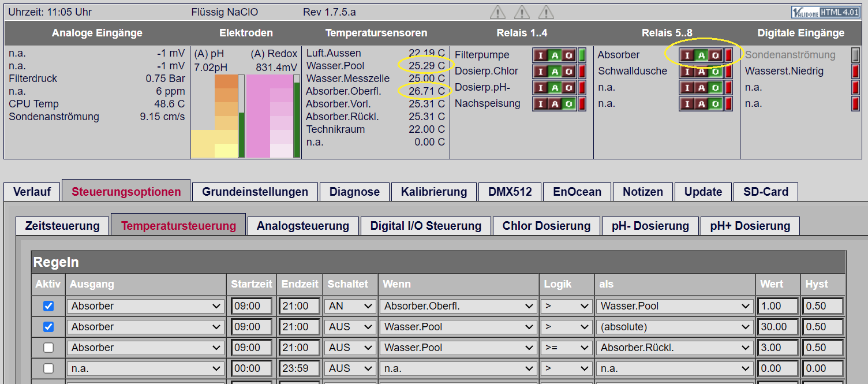Click the Wasser.Pool temperature 25.29 C

(426, 66)
